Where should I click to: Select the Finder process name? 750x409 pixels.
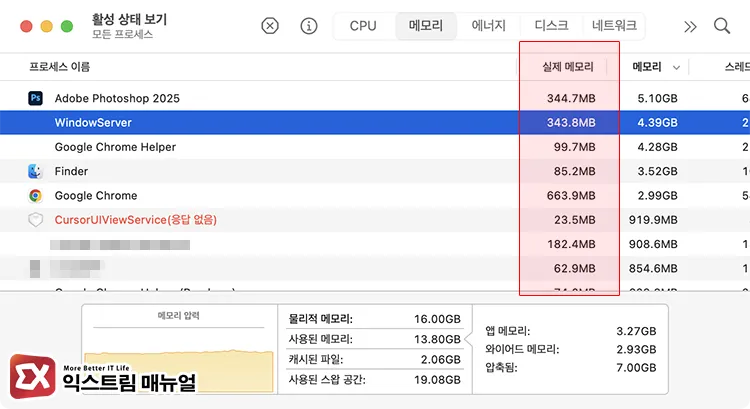[71, 171]
